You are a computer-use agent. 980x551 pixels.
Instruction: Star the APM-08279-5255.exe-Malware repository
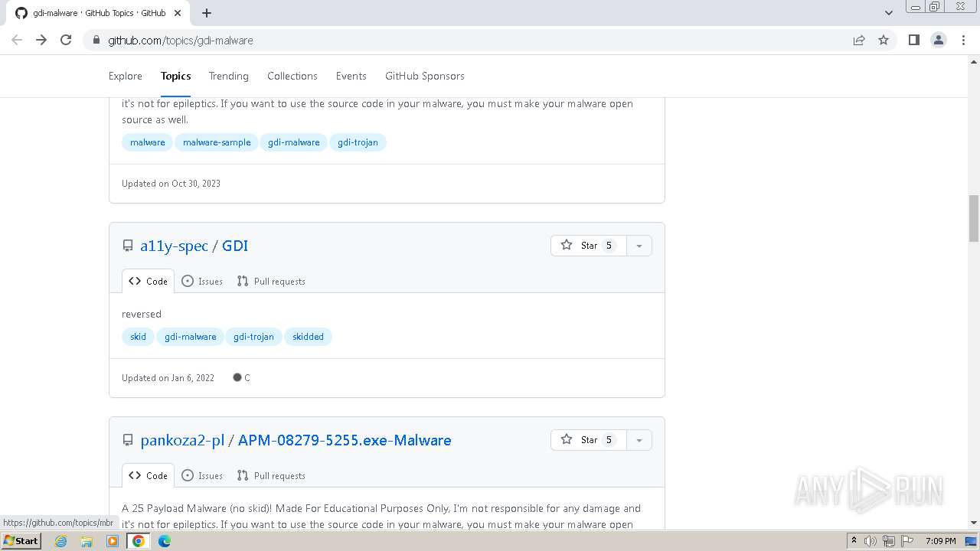(x=588, y=440)
